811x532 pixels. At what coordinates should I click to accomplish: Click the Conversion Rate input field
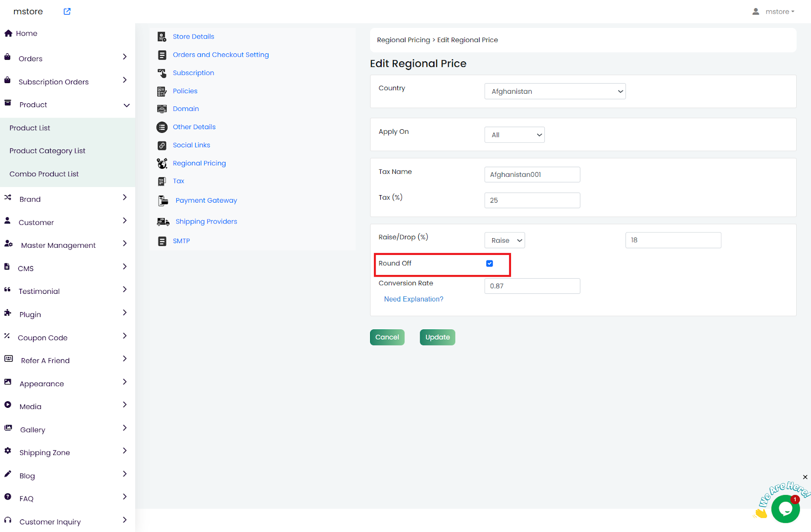point(532,286)
